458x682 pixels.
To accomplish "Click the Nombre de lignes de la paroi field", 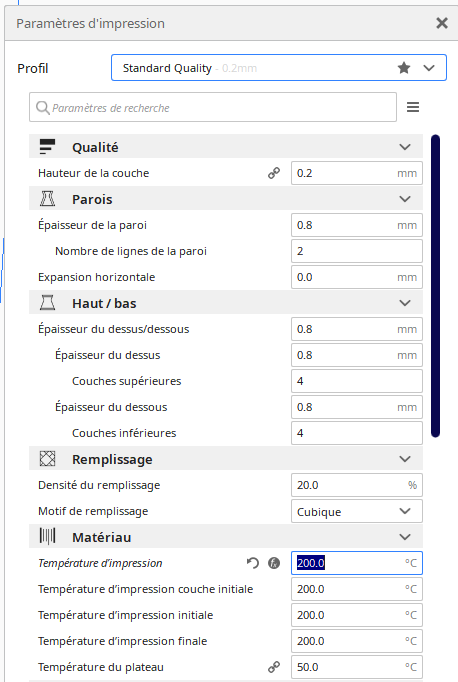I will pos(357,251).
